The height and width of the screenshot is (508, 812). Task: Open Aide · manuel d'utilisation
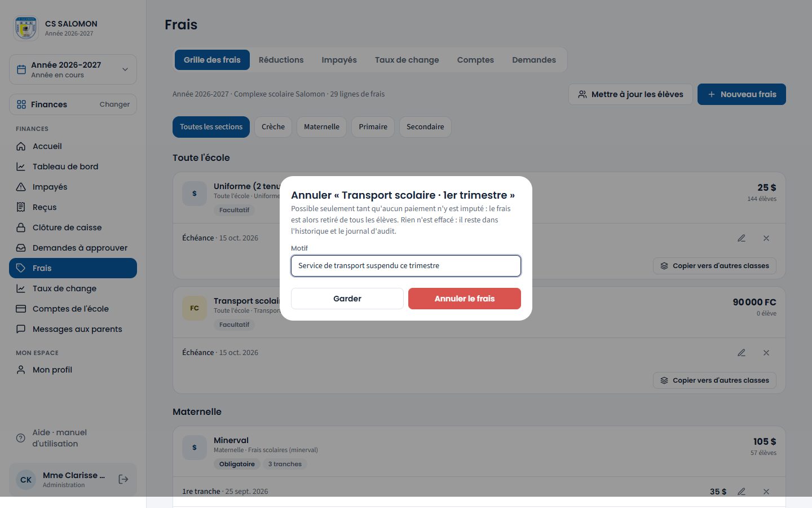[73, 438]
